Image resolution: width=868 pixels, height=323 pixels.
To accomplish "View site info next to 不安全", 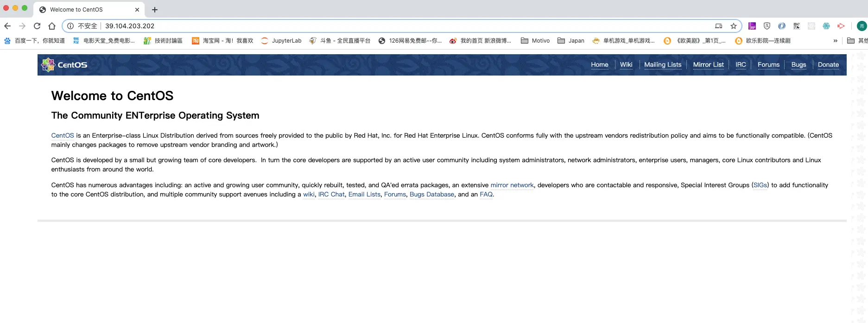I will click(70, 26).
